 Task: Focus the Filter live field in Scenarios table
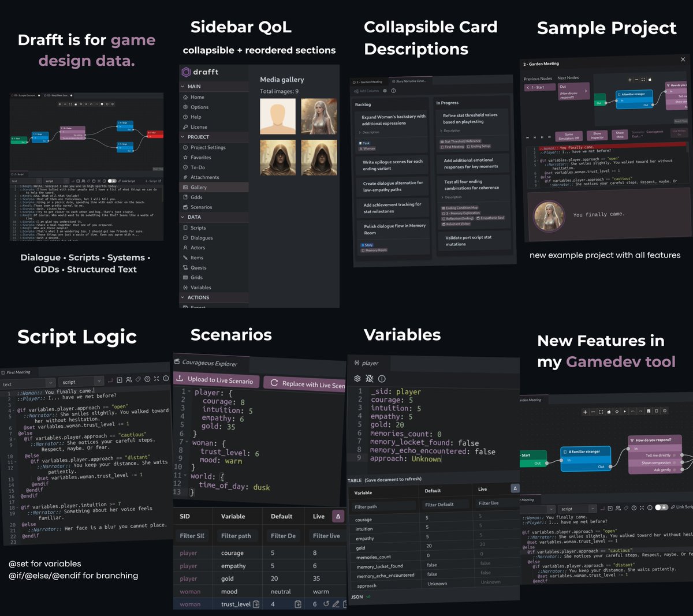pos(327,536)
